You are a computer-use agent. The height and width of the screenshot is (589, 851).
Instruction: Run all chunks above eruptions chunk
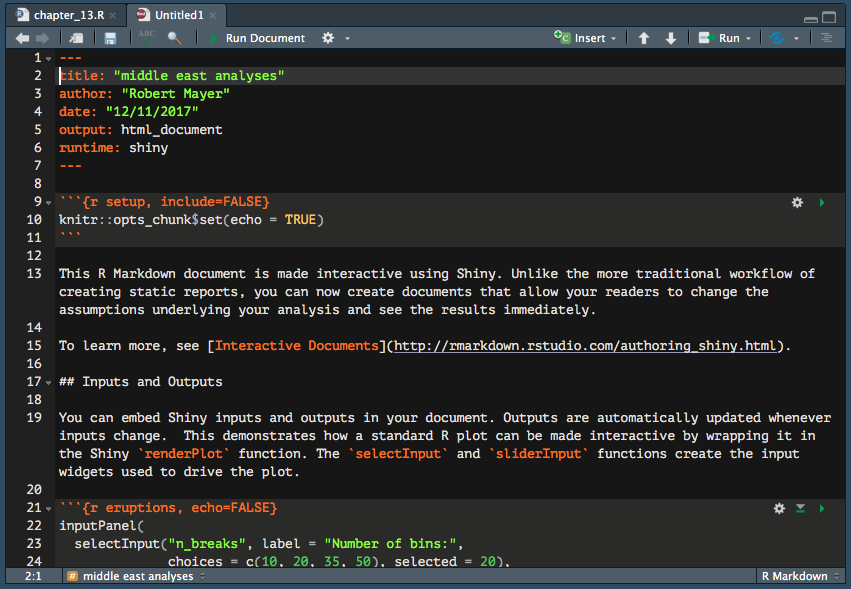801,508
